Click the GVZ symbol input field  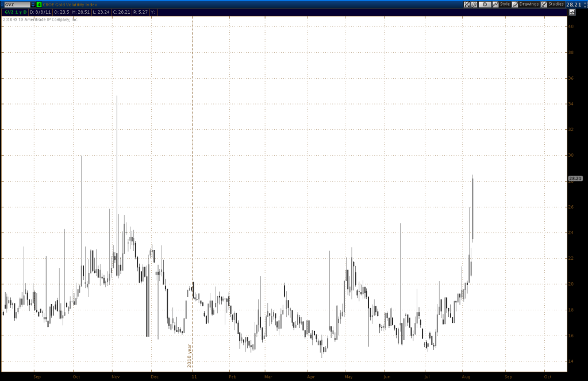[15, 5]
